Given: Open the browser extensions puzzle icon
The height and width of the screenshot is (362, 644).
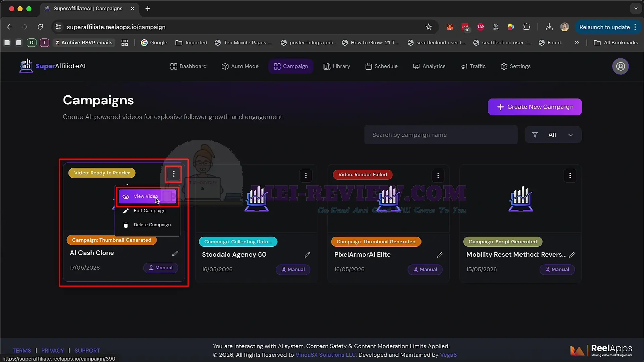Looking at the screenshot, I should tap(527, 27).
